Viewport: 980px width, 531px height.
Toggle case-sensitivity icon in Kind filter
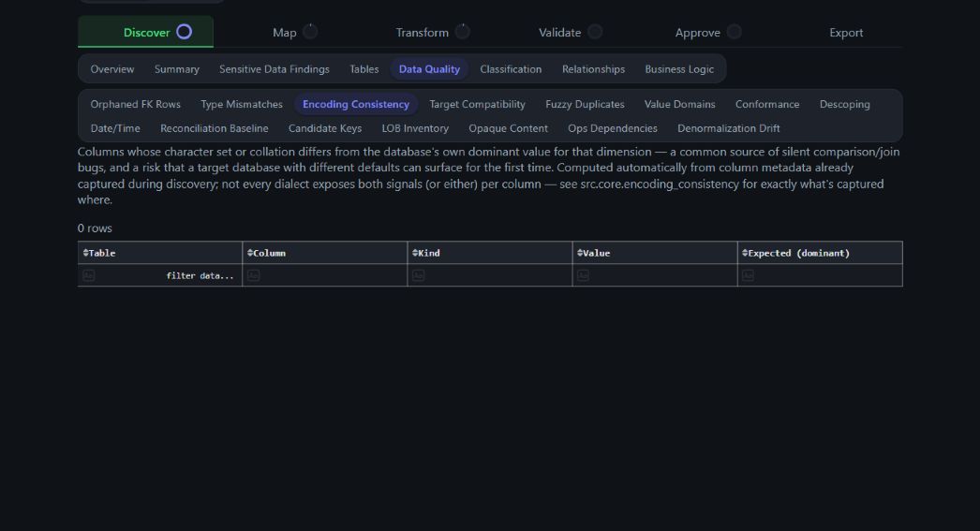click(x=418, y=275)
